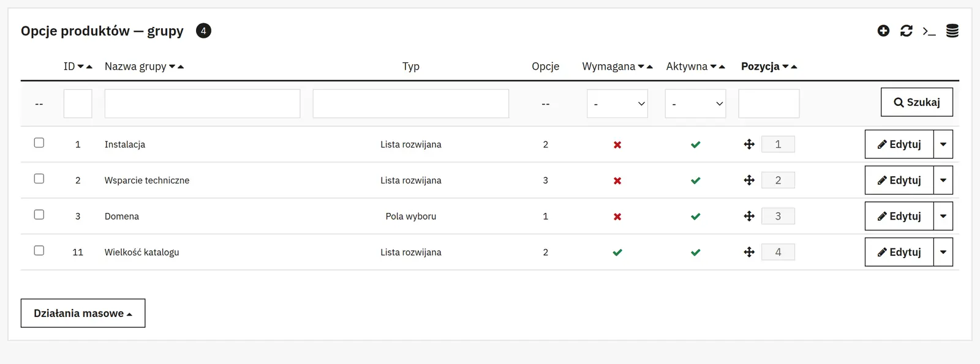The width and height of the screenshot is (980, 364).
Task: Click the Typ column header
Action: coord(411,66)
